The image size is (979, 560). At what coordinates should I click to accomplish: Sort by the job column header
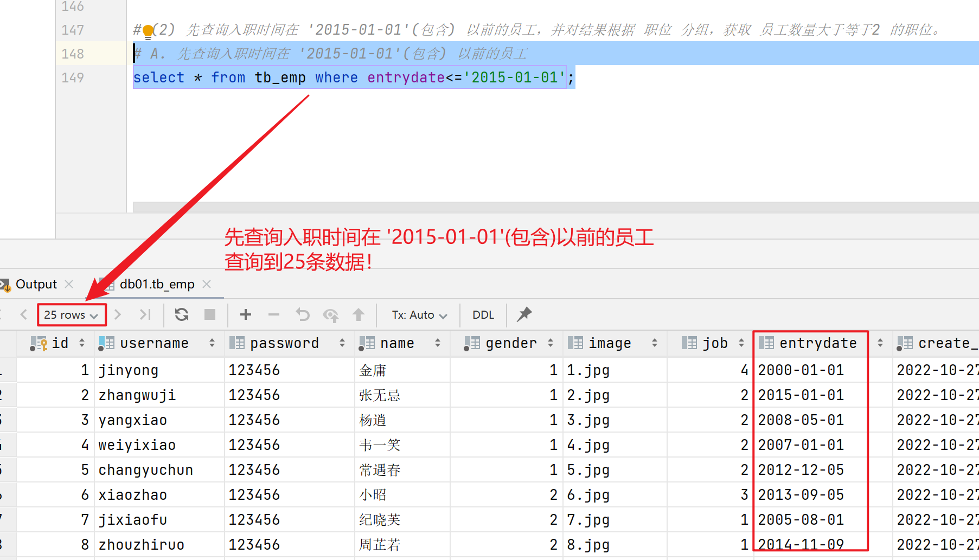coord(711,343)
